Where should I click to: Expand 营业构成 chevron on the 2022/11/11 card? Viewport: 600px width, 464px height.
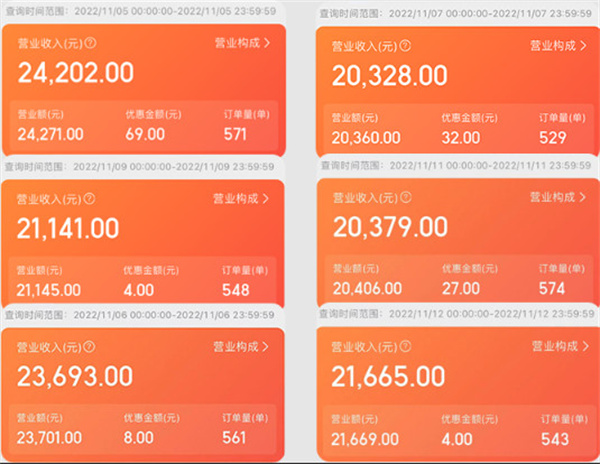(x=582, y=197)
